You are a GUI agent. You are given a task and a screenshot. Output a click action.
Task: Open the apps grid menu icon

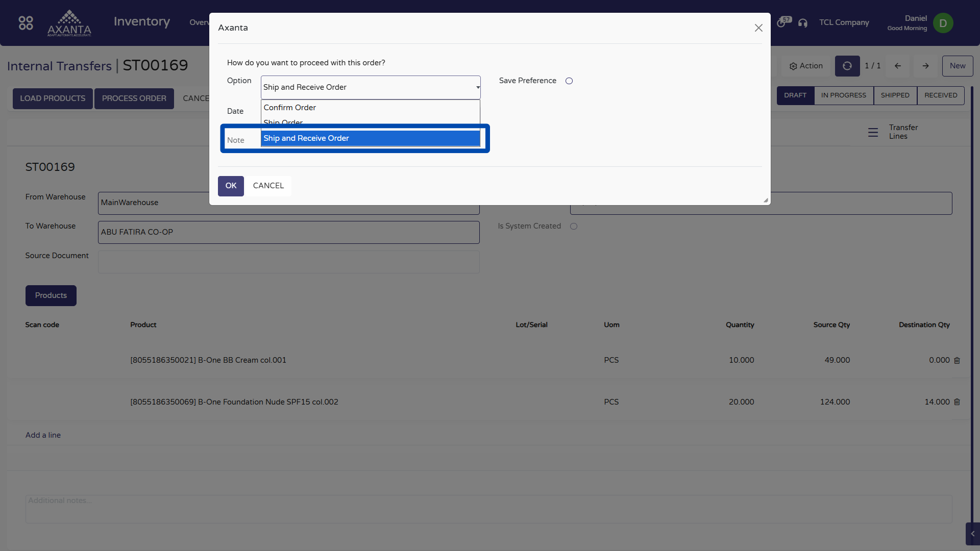pyautogui.click(x=26, y=23)
